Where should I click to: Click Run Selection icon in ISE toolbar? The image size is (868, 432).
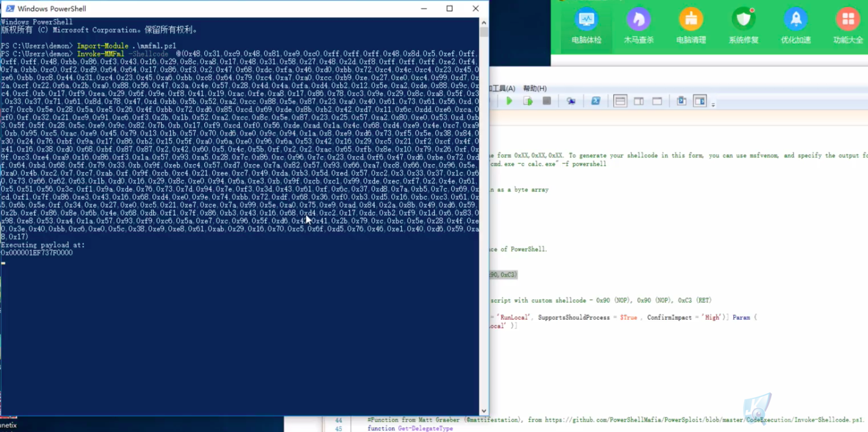click(528, 101)
